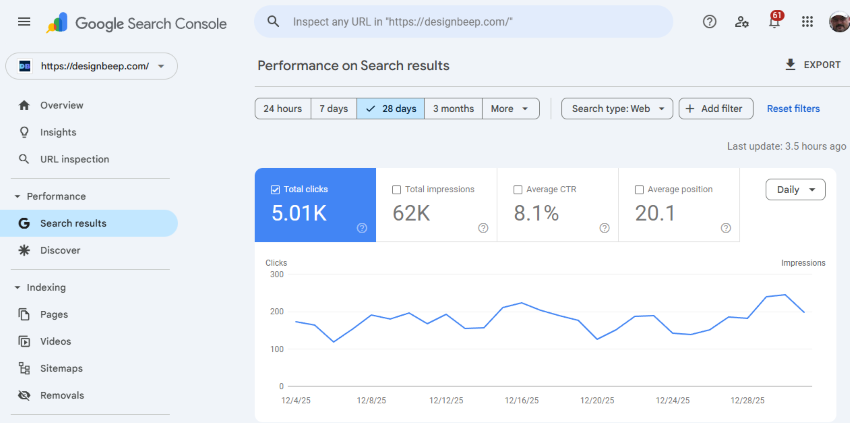Click the Add filter button
850x423 pixels.
(x=716, y=109)
